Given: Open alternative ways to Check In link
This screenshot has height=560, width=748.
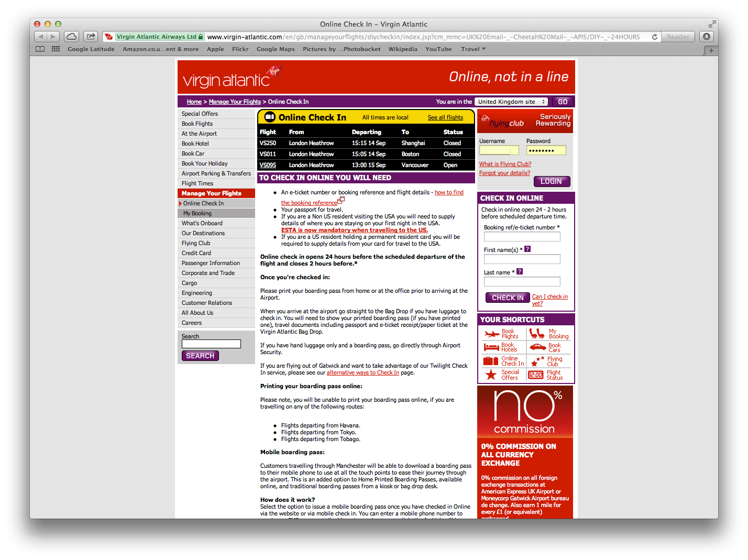Looking at the screenshot, I should tap(363, 372).
